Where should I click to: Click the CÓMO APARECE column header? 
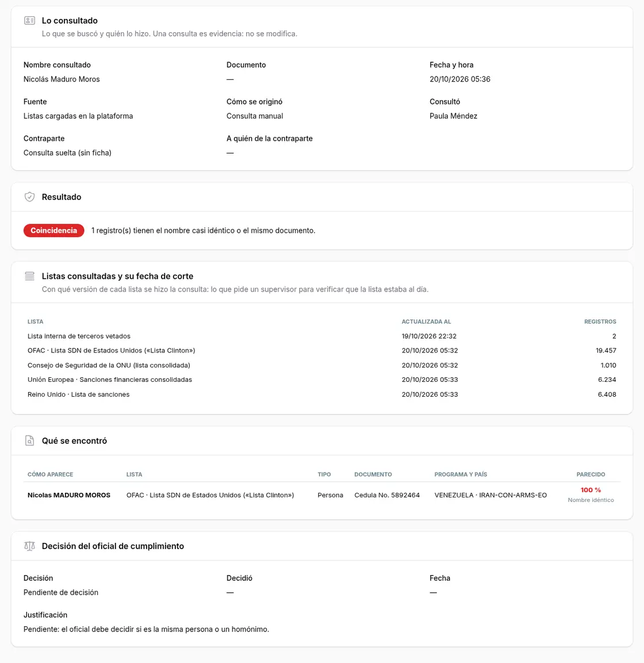point(51,474)
